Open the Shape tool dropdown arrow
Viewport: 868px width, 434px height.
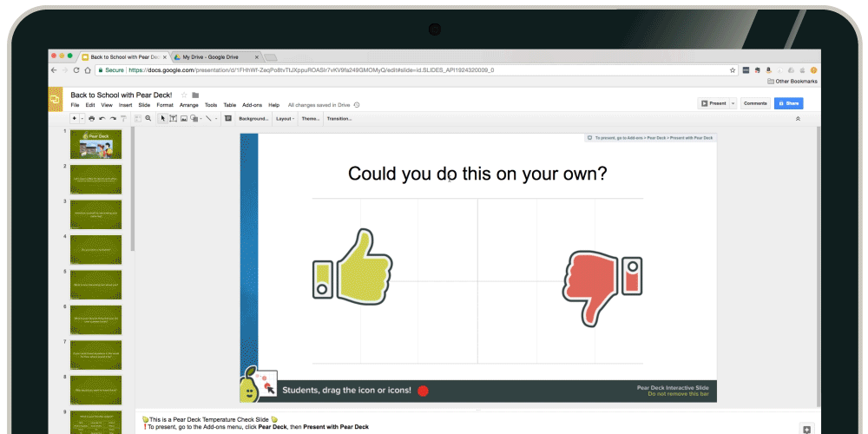[201, 118]
